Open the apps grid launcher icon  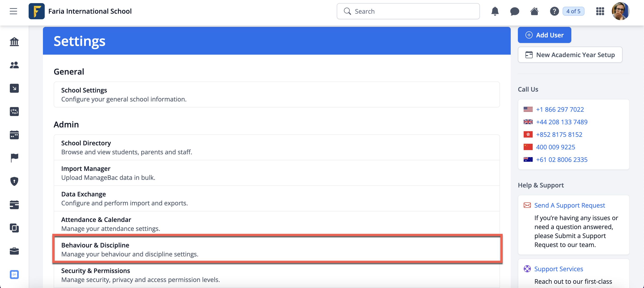[x=600, y=11]
